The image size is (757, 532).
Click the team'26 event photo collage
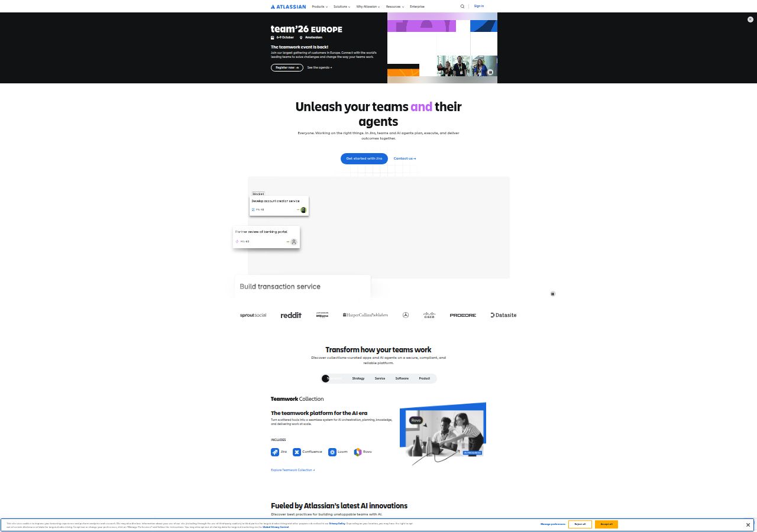[442, 48]
